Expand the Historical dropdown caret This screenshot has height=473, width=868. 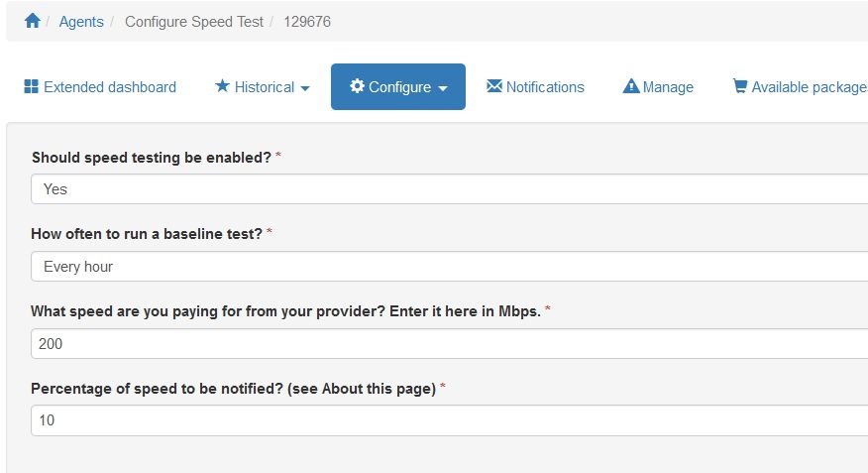[305, 88]
